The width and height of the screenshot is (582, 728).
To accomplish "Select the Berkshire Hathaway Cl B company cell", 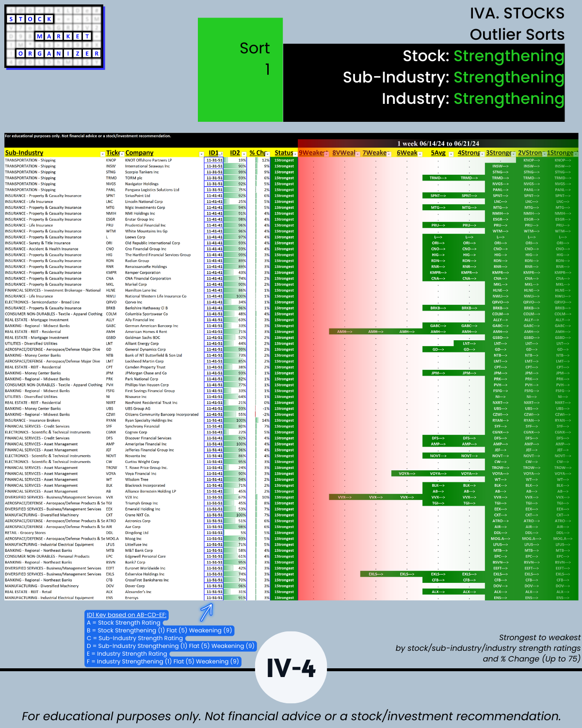I will [x=164, y=308].
